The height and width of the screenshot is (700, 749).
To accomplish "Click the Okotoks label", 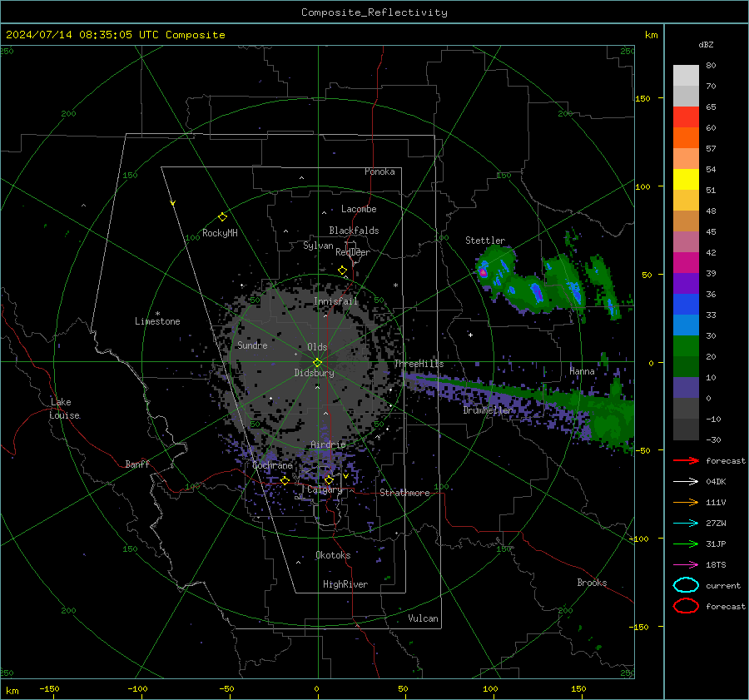I will point(333,555).
